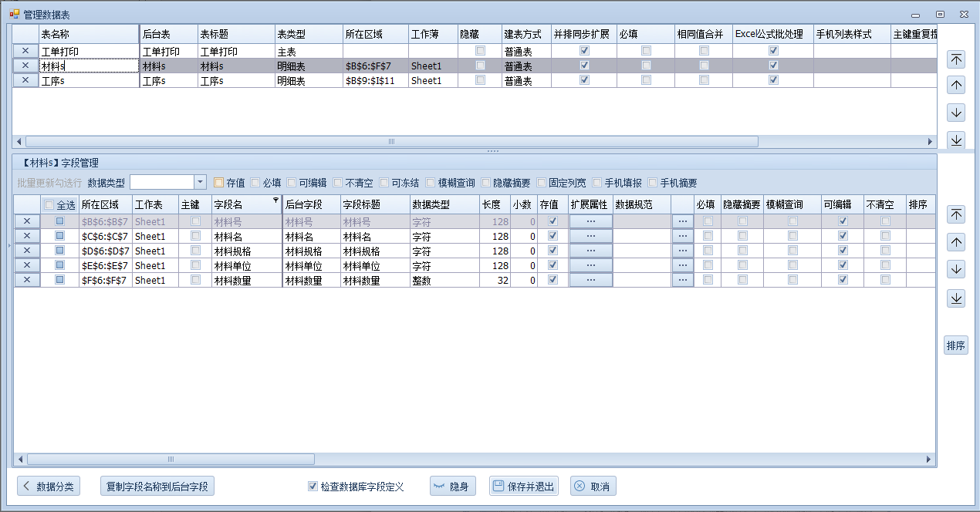
Task: Move field to bottom in field panel
Action: click(x=956, y=298)
